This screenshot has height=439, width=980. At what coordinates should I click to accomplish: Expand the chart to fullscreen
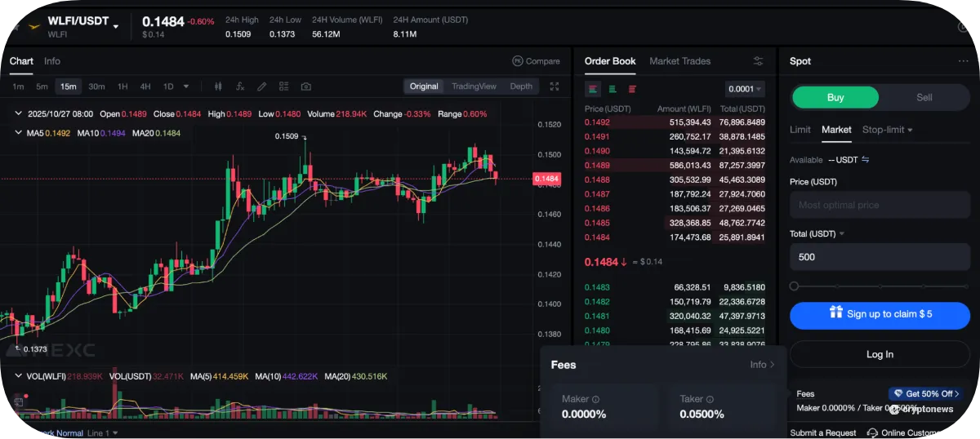pyautogui.click(x=555, y=86)
